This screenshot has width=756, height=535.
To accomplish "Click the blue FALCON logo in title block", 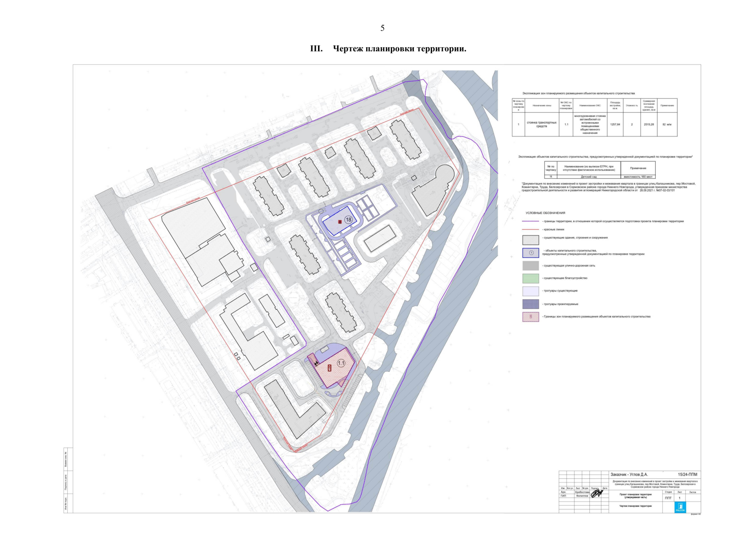I will pyautogui.click(x=680, y=507).
